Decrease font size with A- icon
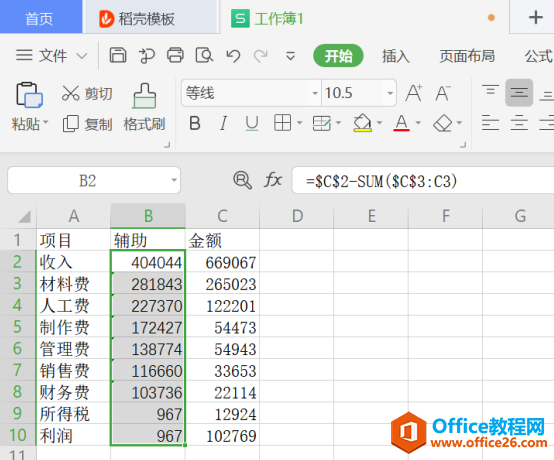 (443, 94)
